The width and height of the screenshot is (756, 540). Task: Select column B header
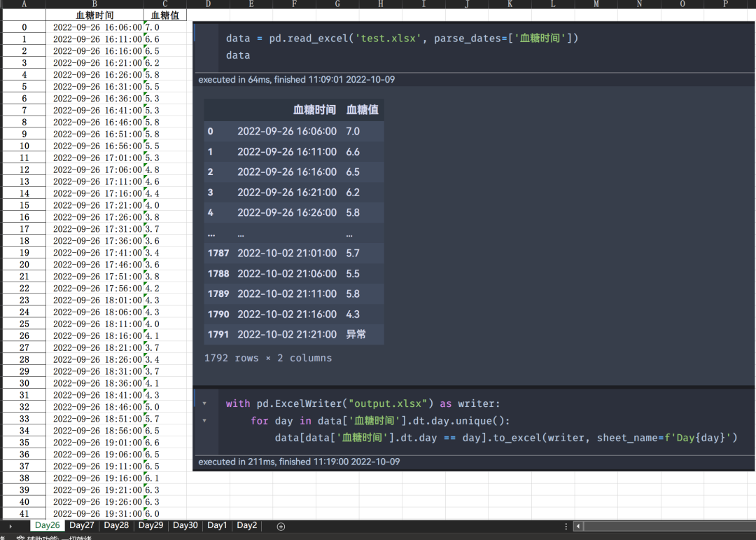(x=94, y=4)
